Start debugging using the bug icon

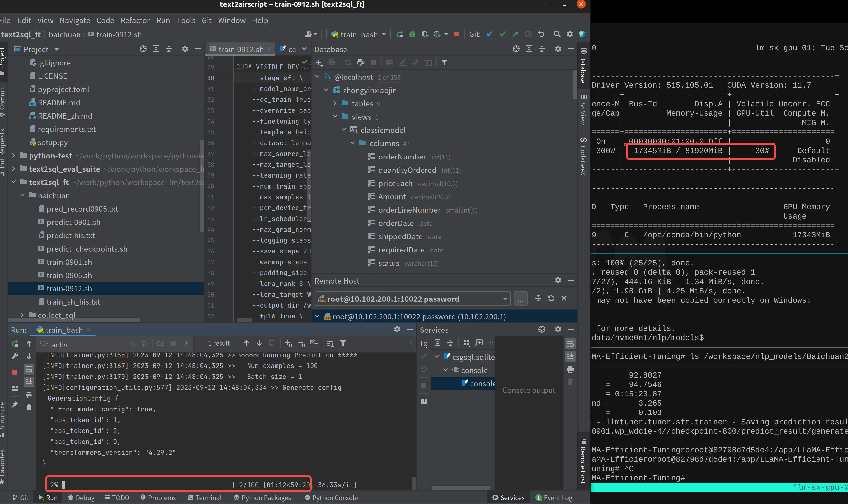pos(412,34)
